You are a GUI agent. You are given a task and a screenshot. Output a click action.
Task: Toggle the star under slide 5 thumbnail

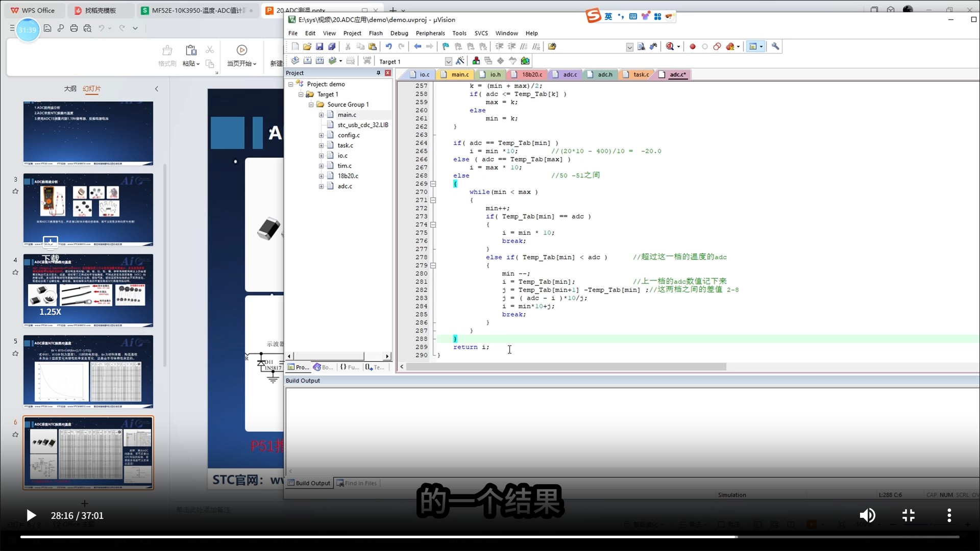click(15, 353)
